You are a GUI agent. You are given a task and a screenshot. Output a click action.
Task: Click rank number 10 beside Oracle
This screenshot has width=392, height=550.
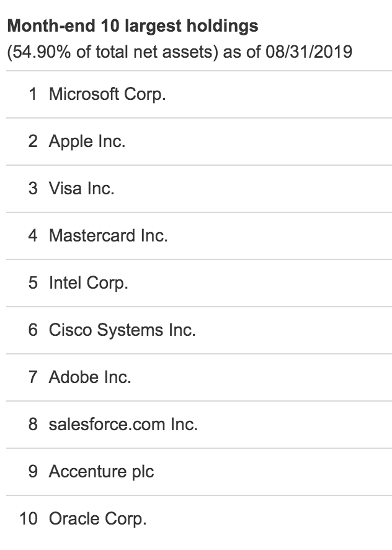tap(29, 519)
